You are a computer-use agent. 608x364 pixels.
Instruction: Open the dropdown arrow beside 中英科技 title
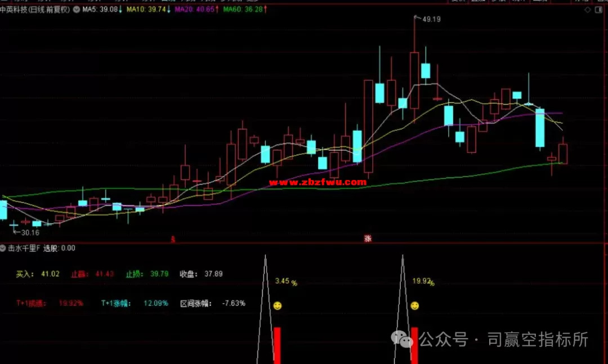pyautogui.click(x=77, y=10)
